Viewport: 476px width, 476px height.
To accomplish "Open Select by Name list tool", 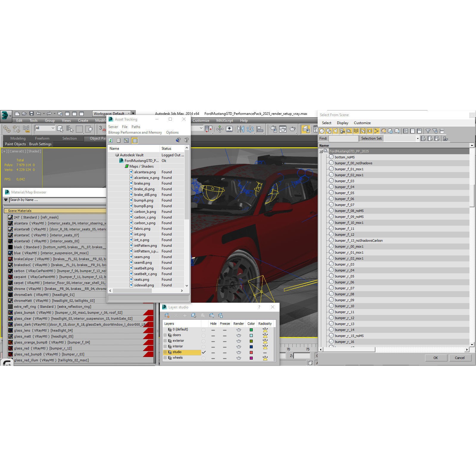I will tap(70, 129).
